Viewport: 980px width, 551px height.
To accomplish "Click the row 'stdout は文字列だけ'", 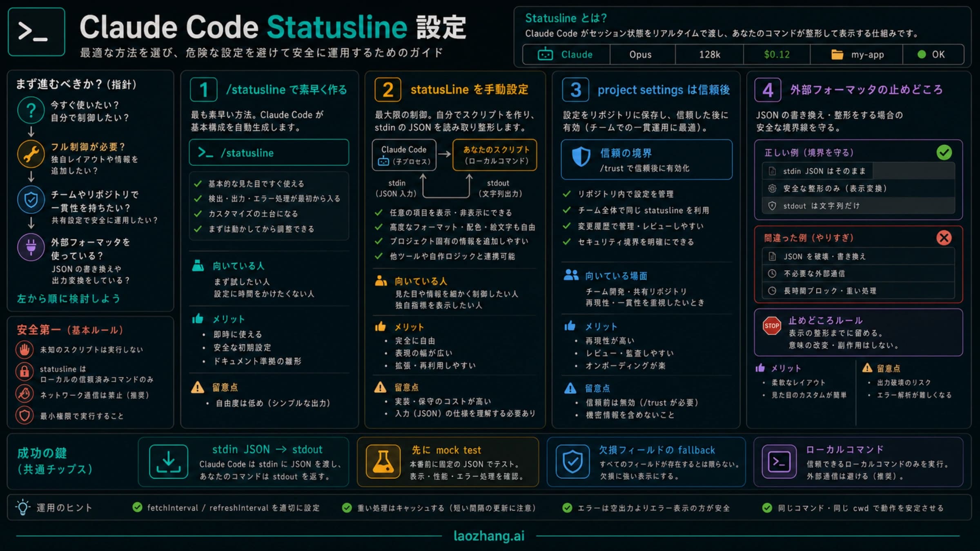I will coord(858,206).
